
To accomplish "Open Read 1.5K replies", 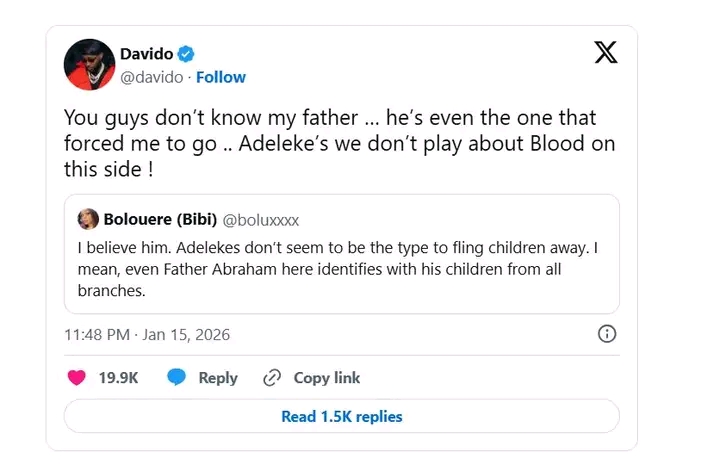I will (342, 416).
